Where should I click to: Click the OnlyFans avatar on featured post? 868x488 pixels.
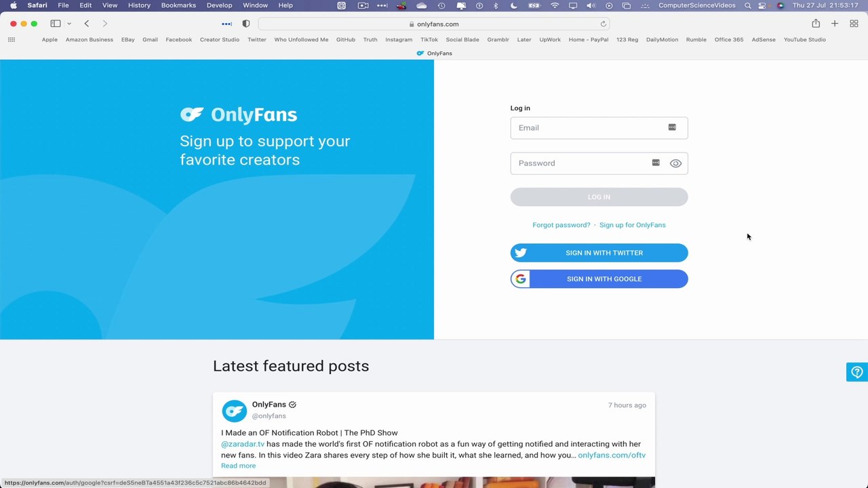point(235,411)
